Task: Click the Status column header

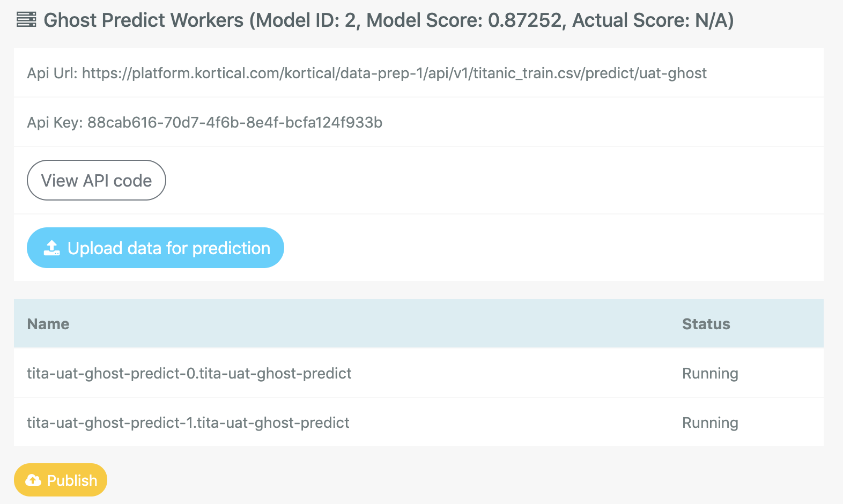Action: coord(706,324)
